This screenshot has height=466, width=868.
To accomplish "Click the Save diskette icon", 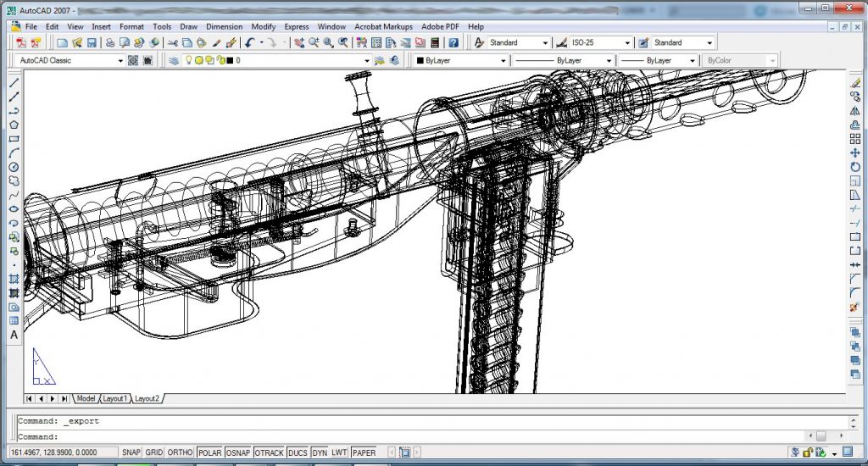I will click(92, 42).
